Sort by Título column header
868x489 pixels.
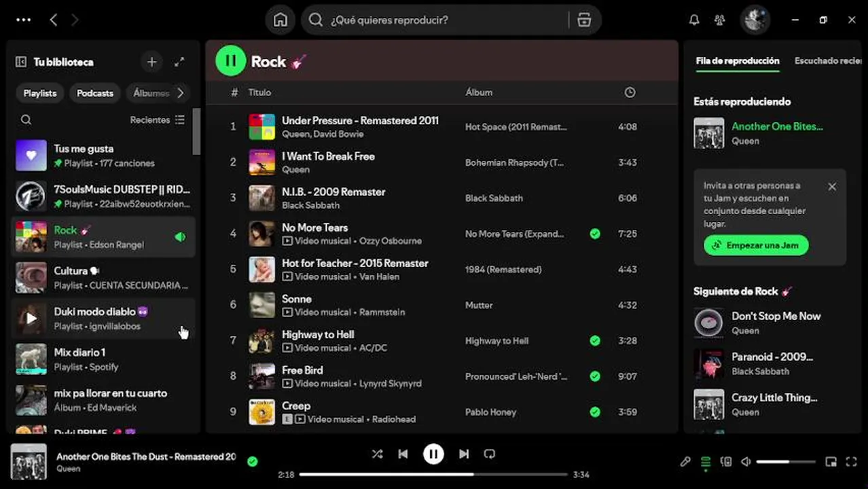click(x=259, y=92)
